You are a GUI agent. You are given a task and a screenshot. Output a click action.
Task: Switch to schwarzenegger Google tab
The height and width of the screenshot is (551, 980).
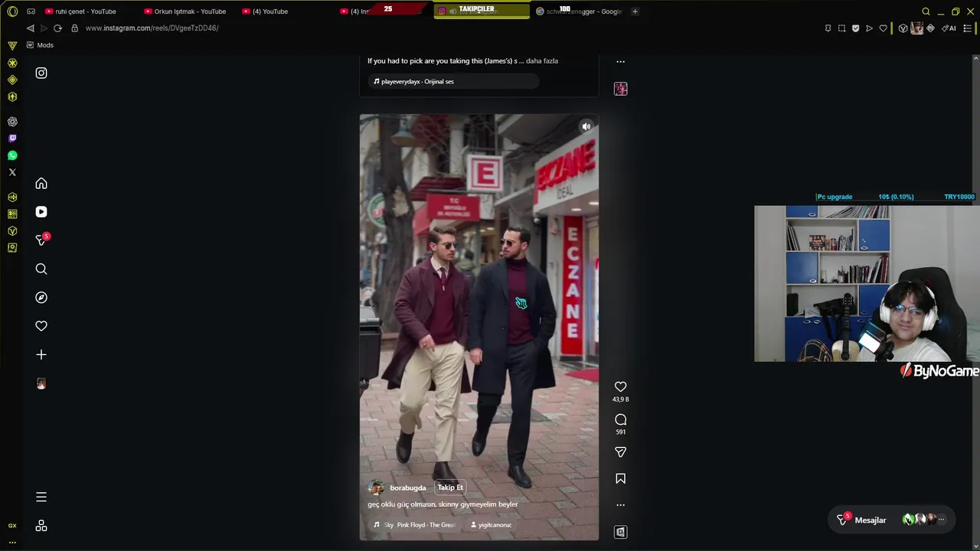(580, 11)
